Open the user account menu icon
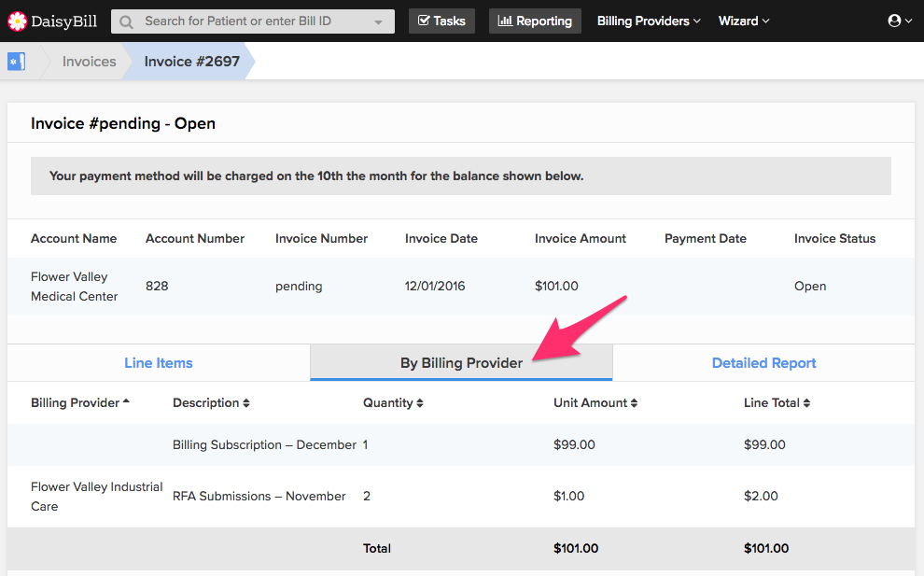This screenshot has width=924, height=576. click(899, 21)
